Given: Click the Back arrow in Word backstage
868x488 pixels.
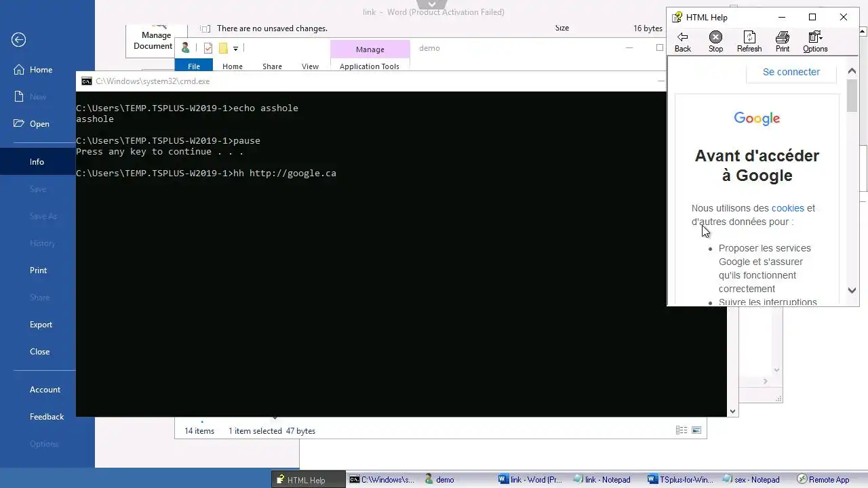Looking at the screenshot, I should [19, 40].
